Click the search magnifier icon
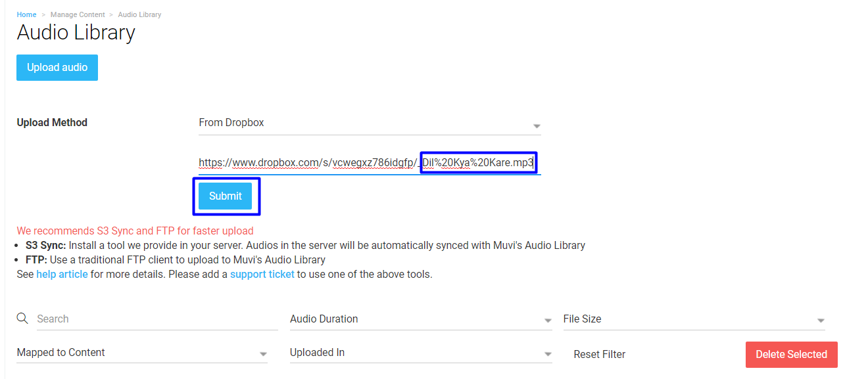Image resolution: width=868 pixels, height=379 pixels. 22,319
